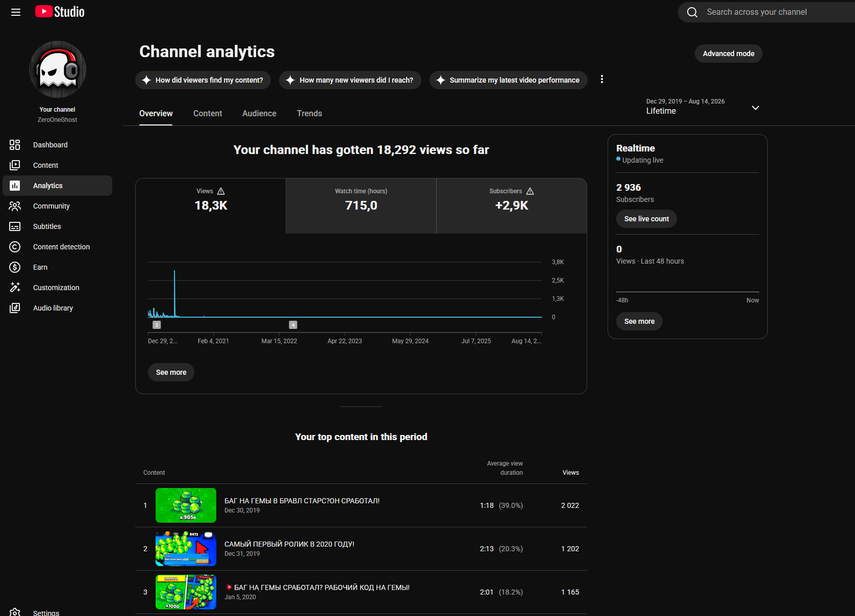Click the chart marker labeled 4
Screen dimensions: 855x616
point(293,325)
